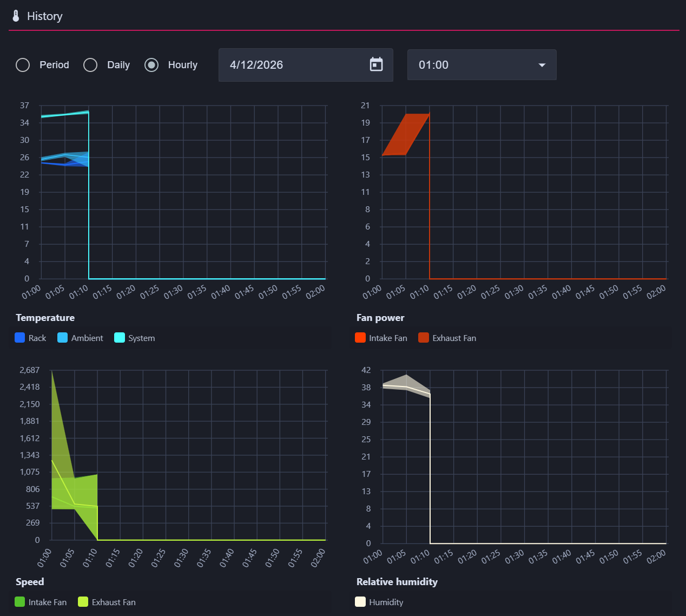
Task: Select the Daily radio button
Action: pyautogui.click(x=90, y=65)
